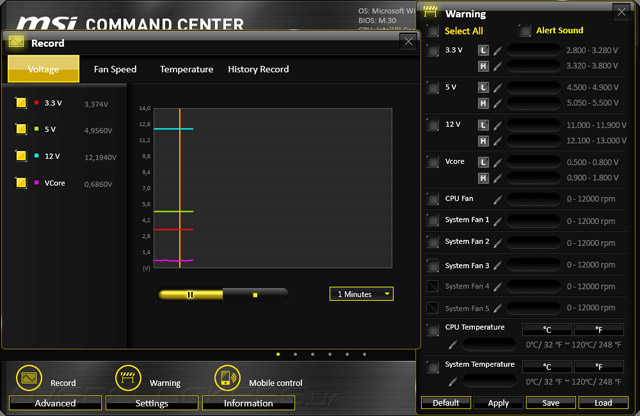Toggle the 5 V graph checkbox
Image resolution: width=640 pixels, height=416 pixels.
(x=21, y=129)
